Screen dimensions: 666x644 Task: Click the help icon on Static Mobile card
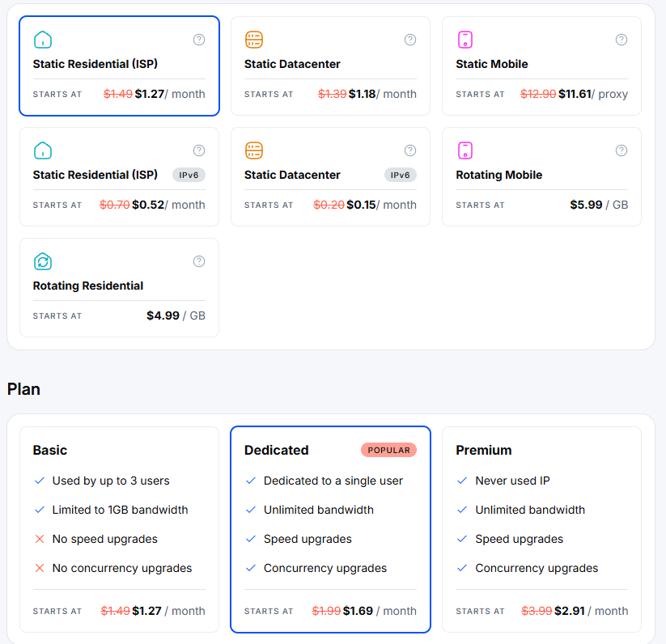click(621, 40)
